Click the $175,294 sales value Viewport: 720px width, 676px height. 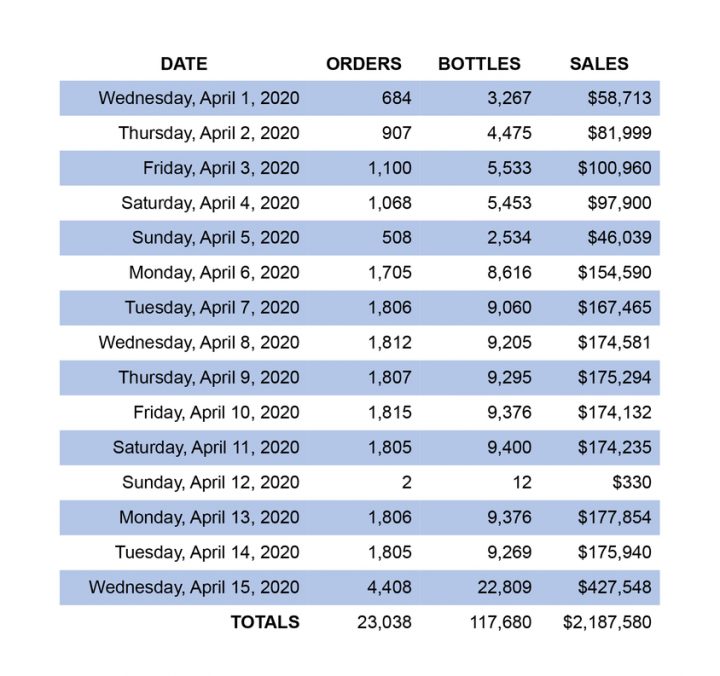[x=614, y=377]
